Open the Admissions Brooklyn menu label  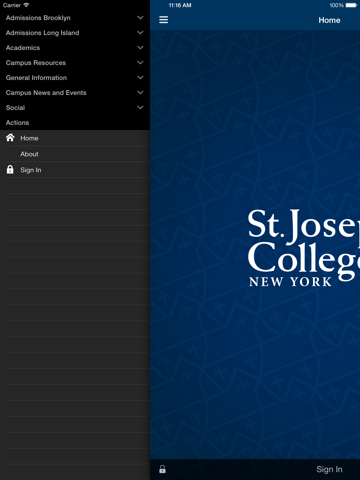coord(38,18)
